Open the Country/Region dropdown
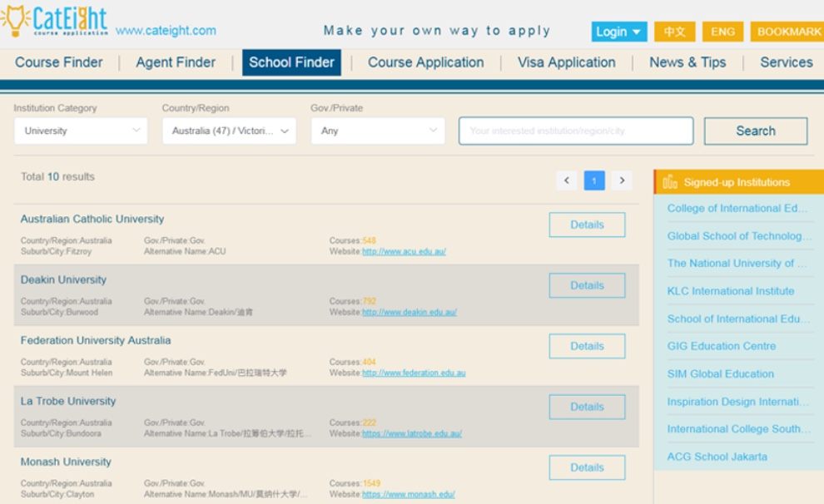Viewport: 824px width, 504px height. tap(229, 131)
